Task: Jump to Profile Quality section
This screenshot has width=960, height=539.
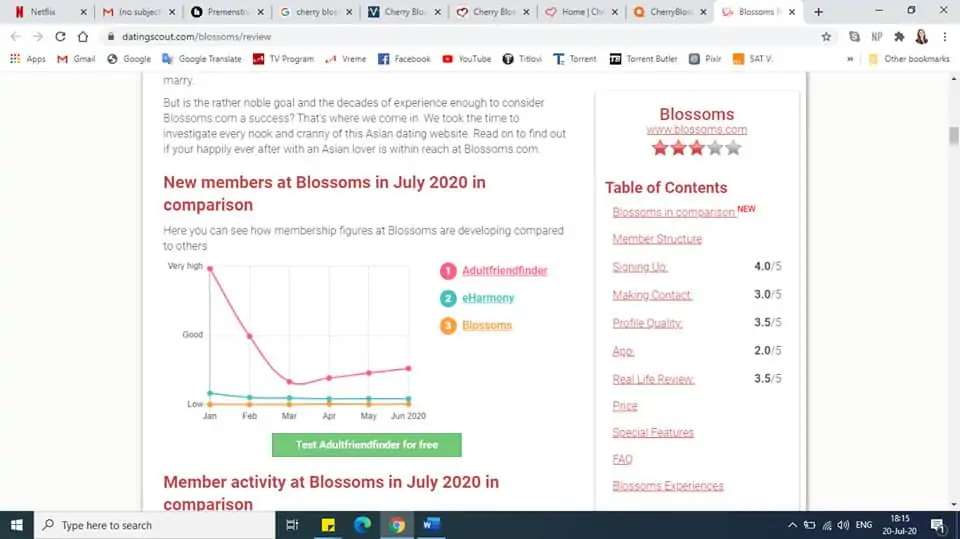Action: coord(647,323)
